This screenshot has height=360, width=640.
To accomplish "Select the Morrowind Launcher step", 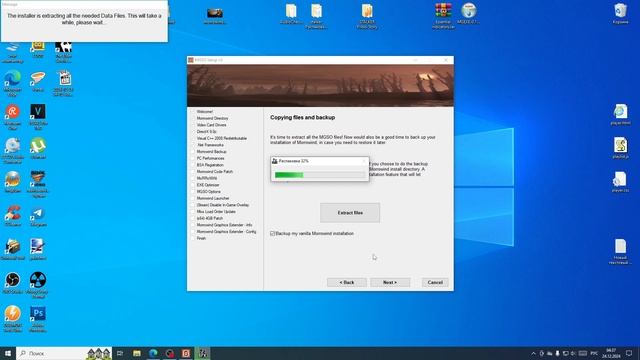I will [x=213, y=198].
